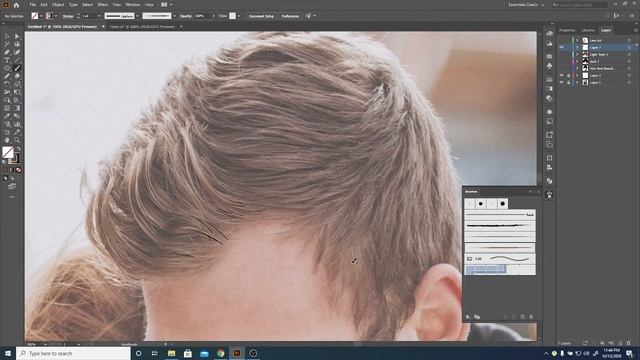
Task: Click the Create New Layer icon
Action: (x=620, y=343)
